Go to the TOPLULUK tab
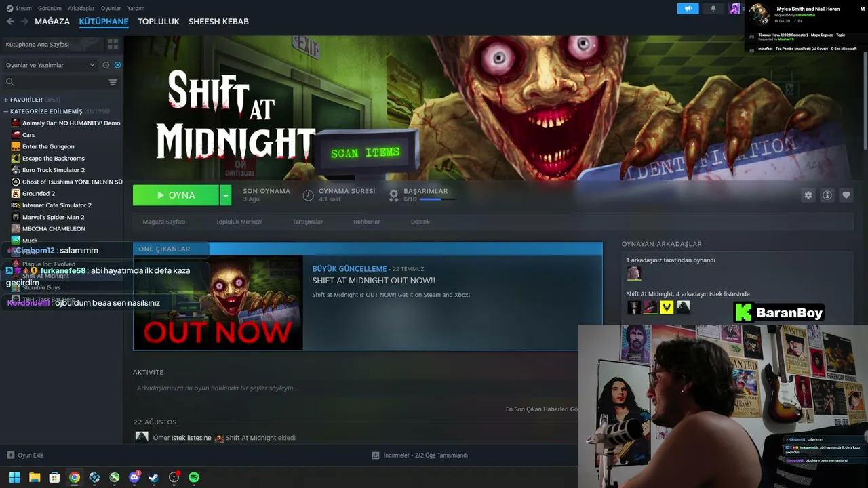868x488 pixels. coord(159,22)
